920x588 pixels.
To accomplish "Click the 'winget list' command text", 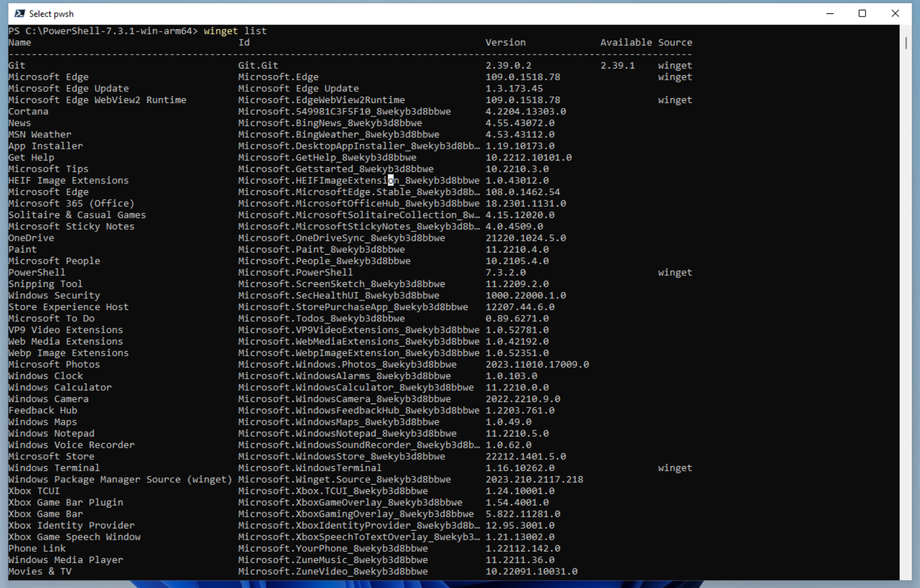I will coord(235,31).
